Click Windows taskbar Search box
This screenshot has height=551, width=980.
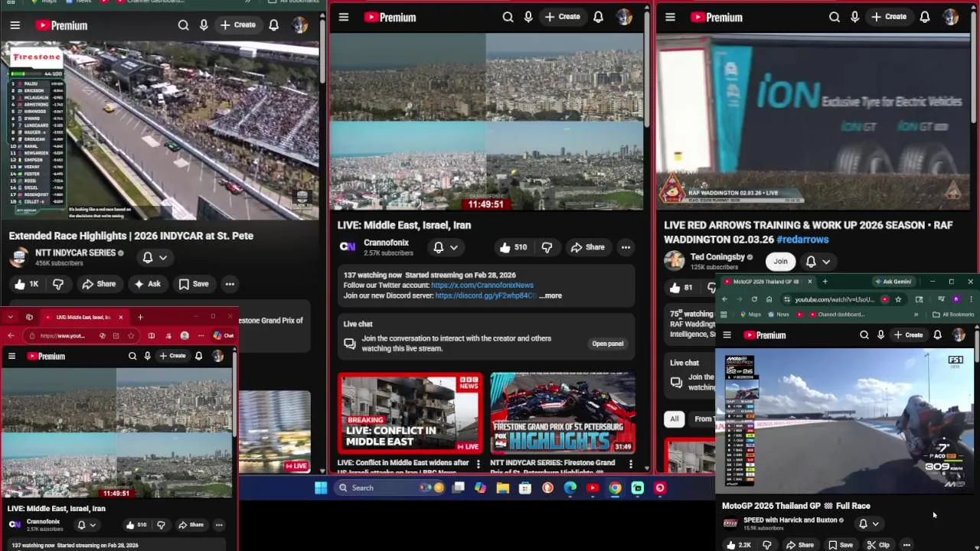(x=389, y=487)
